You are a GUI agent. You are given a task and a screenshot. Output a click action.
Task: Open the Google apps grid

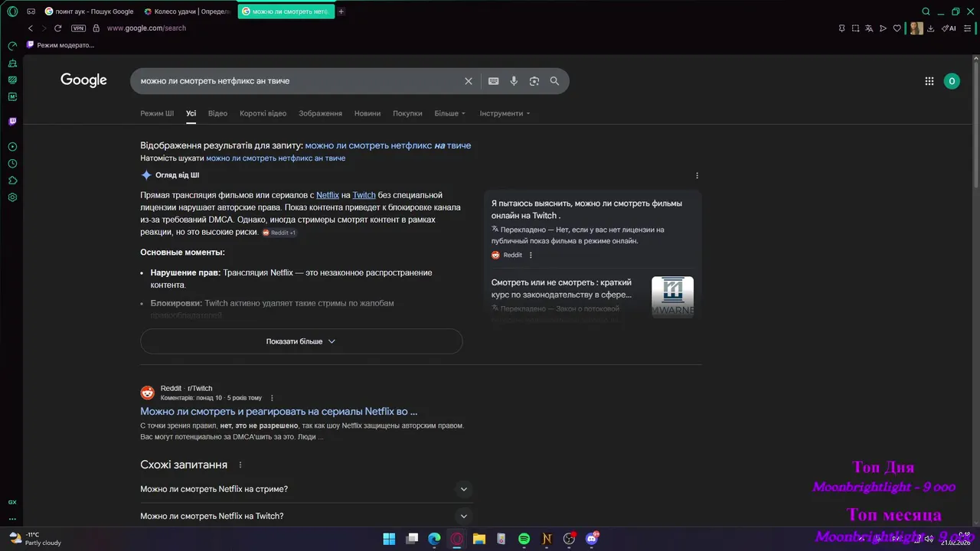pyautogui.click(x=929, y=81)
